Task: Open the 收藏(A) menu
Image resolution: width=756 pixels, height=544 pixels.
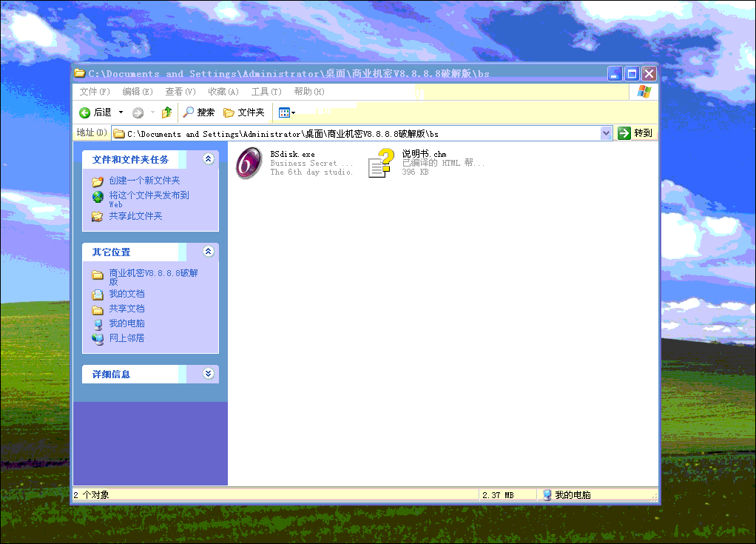Action: pyautogui.click(x=223, y=92)
